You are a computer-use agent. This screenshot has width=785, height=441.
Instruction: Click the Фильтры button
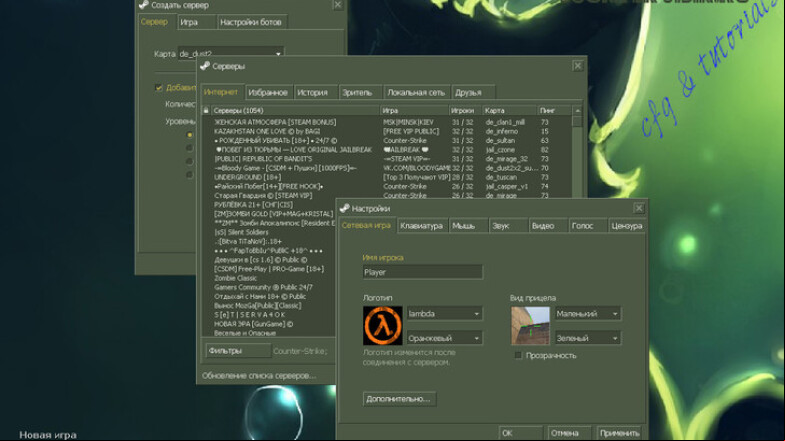(238, 351)
